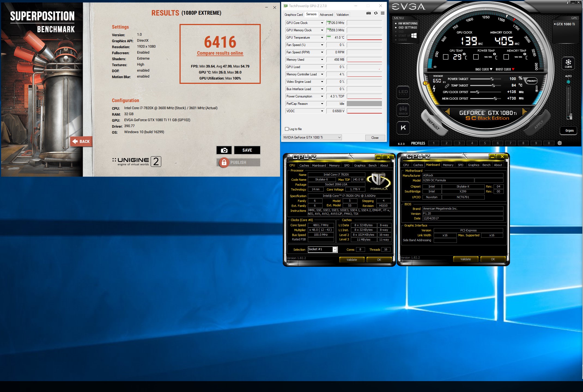Click the thermometer icon below Priority

[536, 89]
